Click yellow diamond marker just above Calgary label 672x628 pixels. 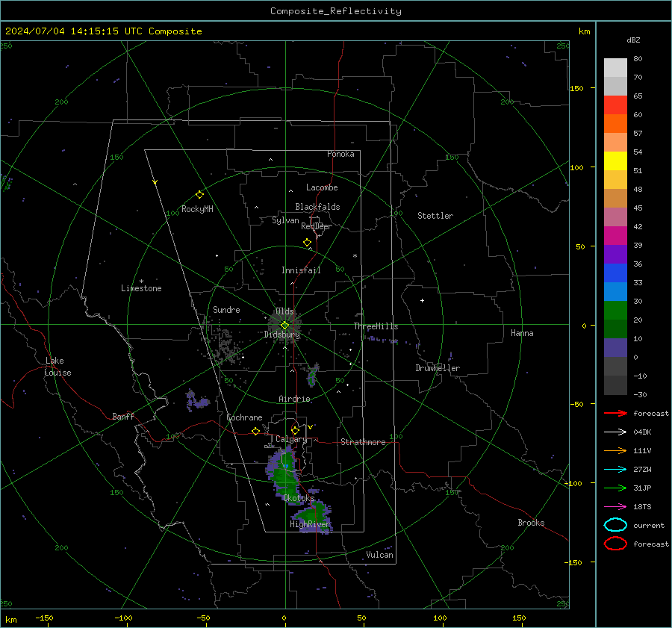coord(295,430)
